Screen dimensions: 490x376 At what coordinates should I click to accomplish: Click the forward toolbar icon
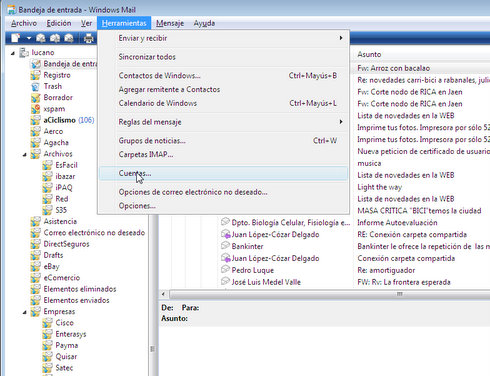pos(69,38)
